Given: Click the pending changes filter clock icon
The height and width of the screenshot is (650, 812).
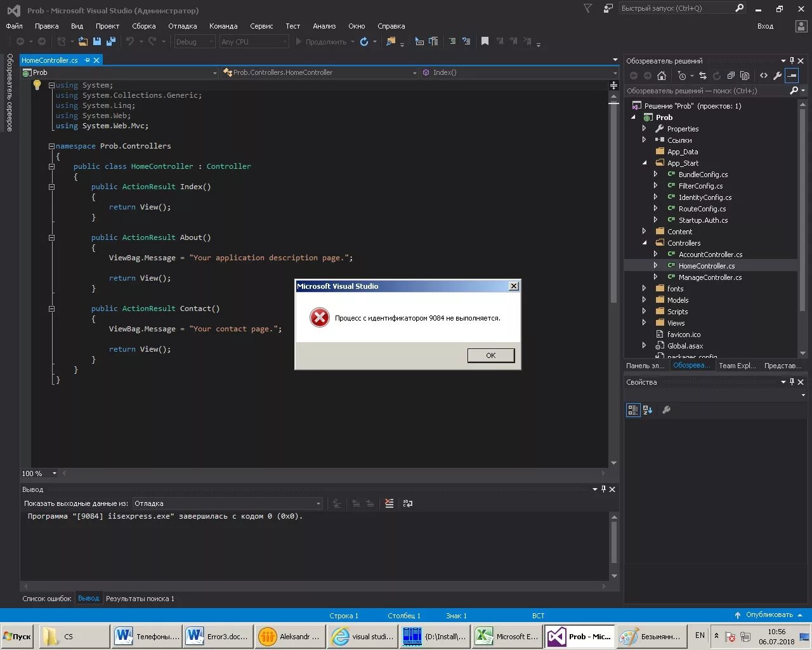Looking at the screenshot, I should tap(682, 76).
